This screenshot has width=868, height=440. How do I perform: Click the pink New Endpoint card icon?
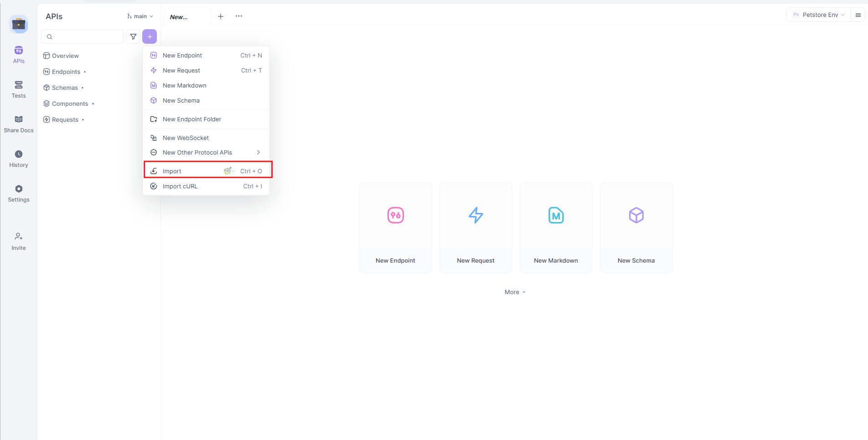point(396,215)
